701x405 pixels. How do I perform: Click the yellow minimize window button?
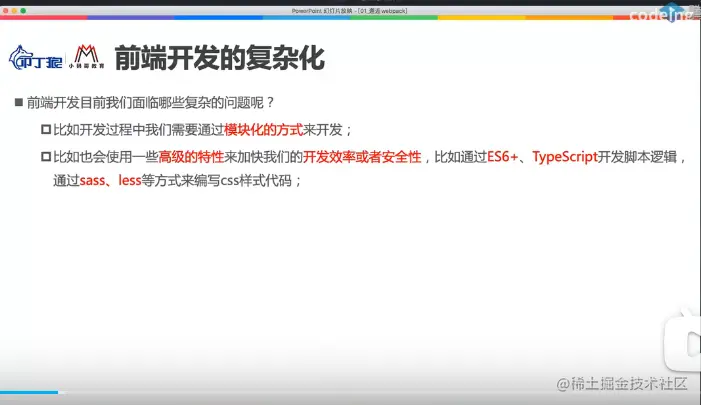coord(14,11)
